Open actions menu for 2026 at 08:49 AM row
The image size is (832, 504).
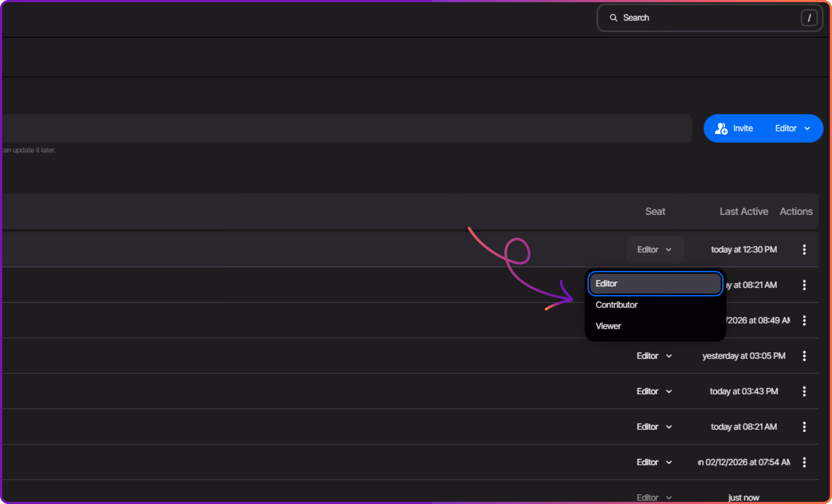(804, 321)
